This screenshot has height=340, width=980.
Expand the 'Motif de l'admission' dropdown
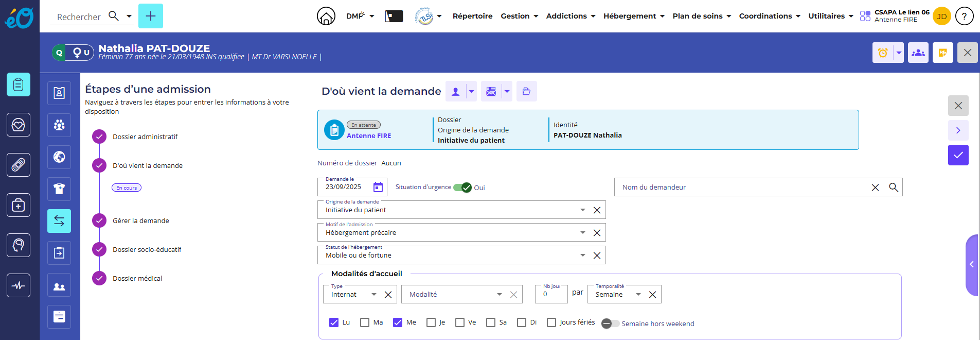click(582, 233)
